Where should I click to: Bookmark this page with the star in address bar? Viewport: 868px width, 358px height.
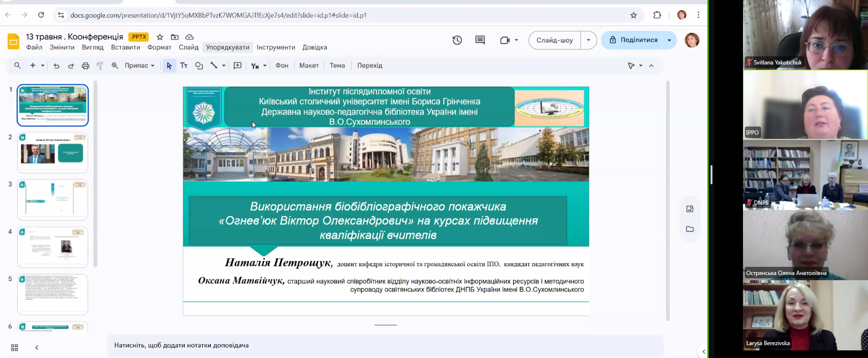(x=634, y=15)
